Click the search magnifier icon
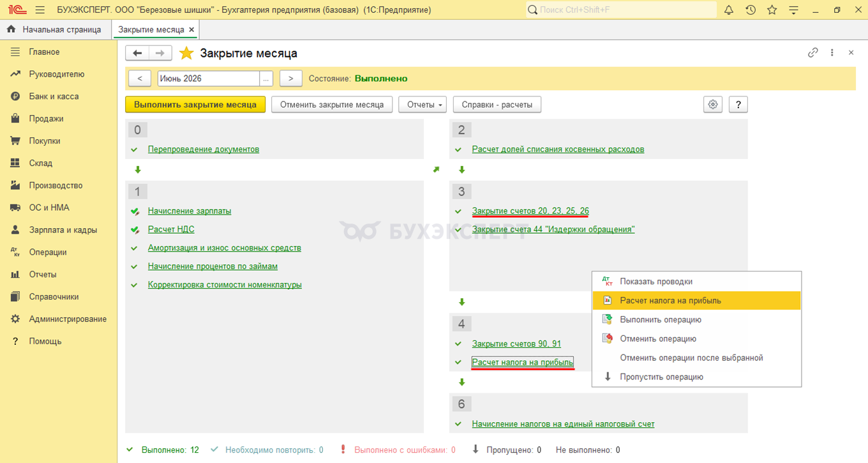The width and height of the screenshot is (868, 463). (x=533, y=10)
